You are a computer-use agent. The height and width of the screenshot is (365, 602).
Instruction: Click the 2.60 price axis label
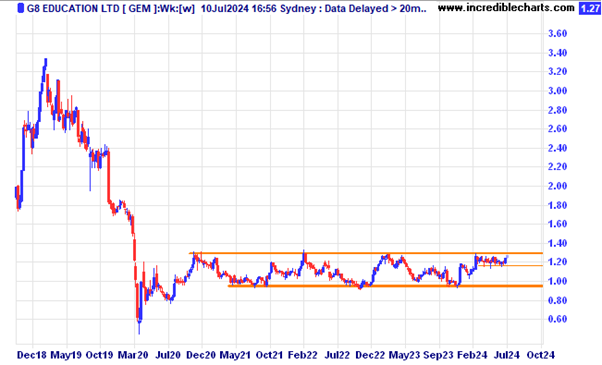pos(557,129)
